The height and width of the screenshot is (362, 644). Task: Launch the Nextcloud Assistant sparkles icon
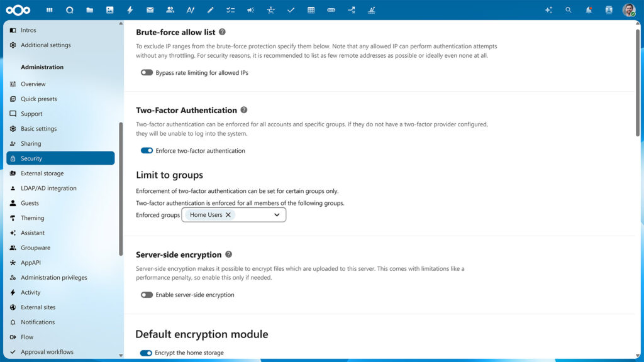(548, 9)
